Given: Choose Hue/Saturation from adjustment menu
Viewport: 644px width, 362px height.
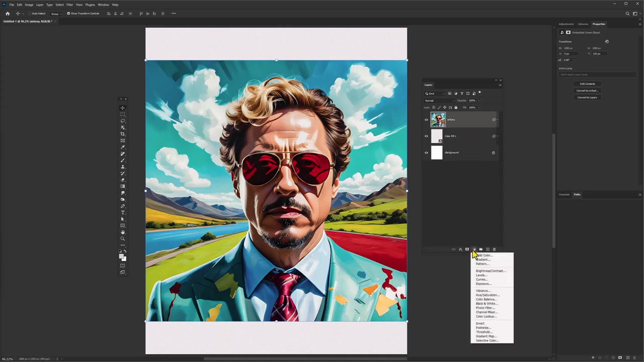Looking at the screenshot, I should pyautogui.click(x=488, y=295).
